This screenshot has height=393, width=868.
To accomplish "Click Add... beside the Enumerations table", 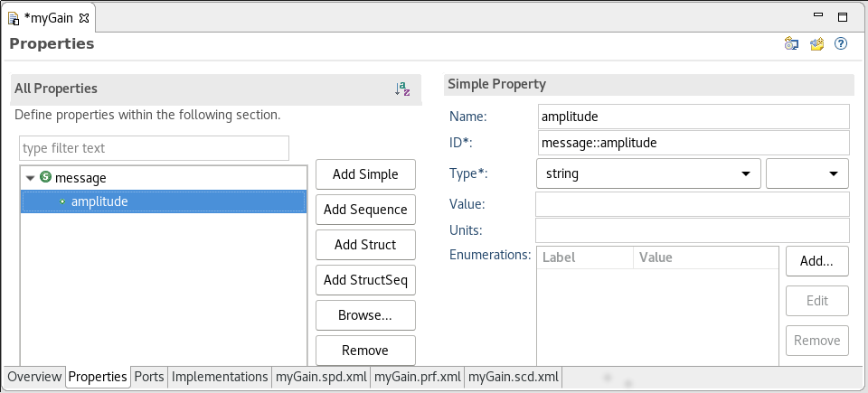I will [816, 261].
